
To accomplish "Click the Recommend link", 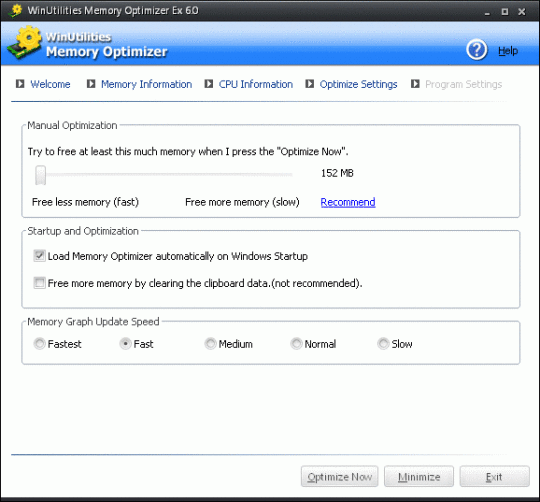I will pos(348,202).
